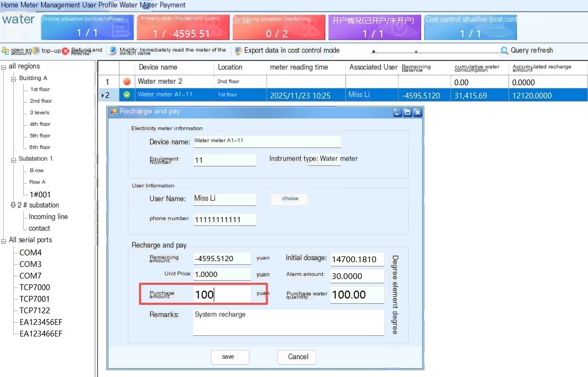Click the green status icon of Water meter A1-11
The image size is (588, 377).
click(127, 95)
